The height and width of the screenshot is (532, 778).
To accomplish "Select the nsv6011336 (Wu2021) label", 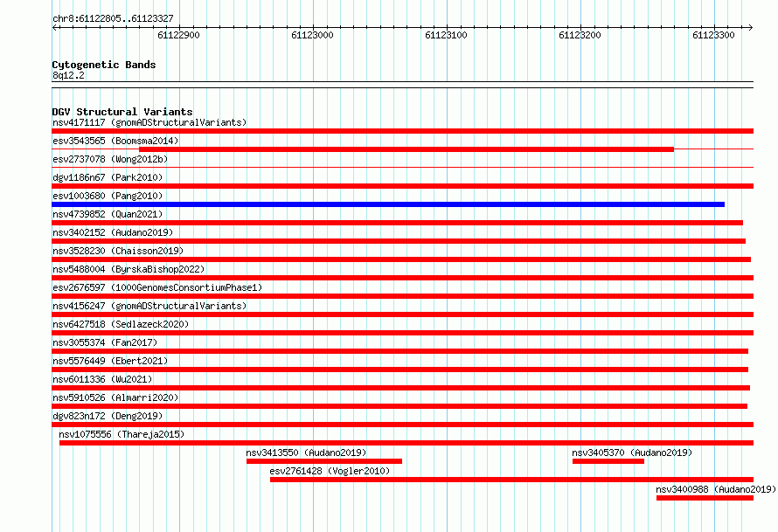I will pyautogui.click(x=102, y=379).
